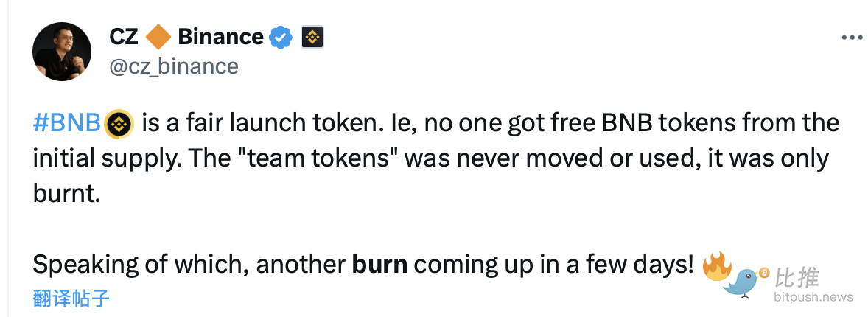Image resolution: width=868 pixels, height=317 pixels.
Task: Open the three-dot more options menu
Action: pyautogui.click(x=851, y=37)
